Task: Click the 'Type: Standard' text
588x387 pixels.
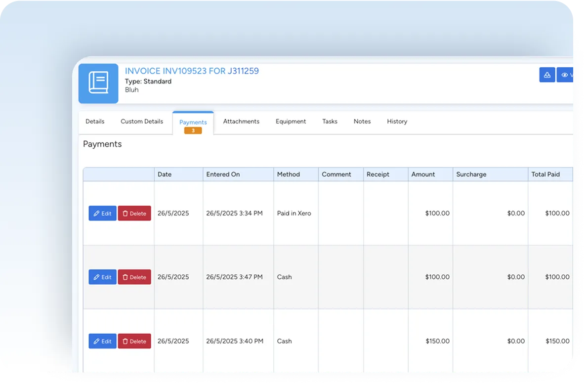Action: click(x=148, y=82)
